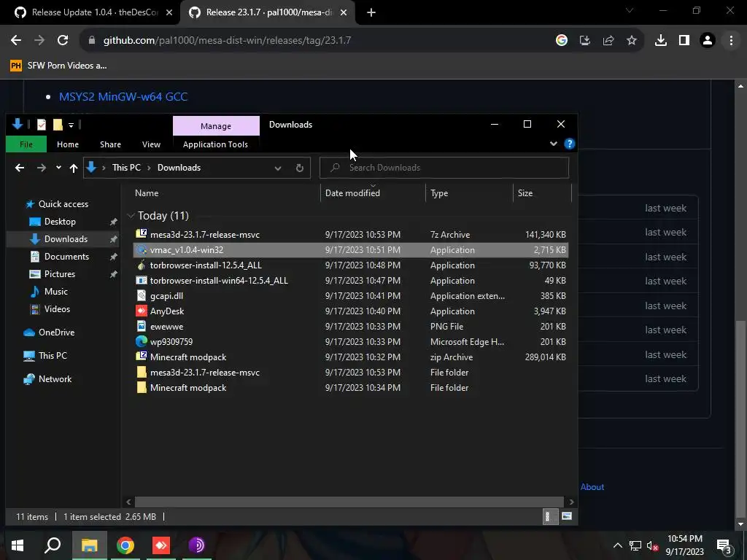Open MSYS2 MinGW-w64 GCC link
The width and height of the screenshot is (747, 560).
click(123, 97)
